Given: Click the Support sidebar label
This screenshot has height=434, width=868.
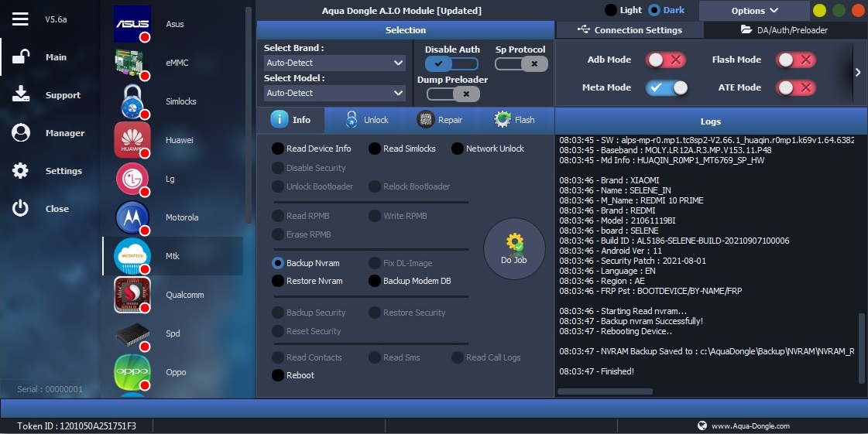Looking at the screenshot, I should [63, 95].
